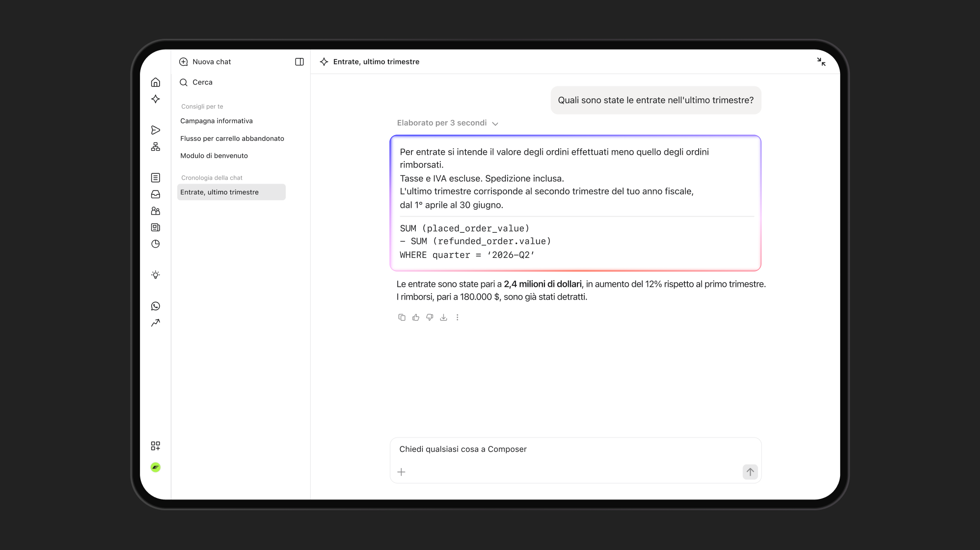
Task: Click the 'Cronologia della chat' section label
Action: 212,178
